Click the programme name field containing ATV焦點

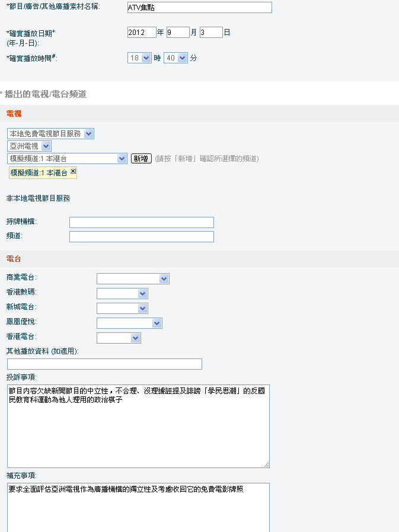click(199, 7)
